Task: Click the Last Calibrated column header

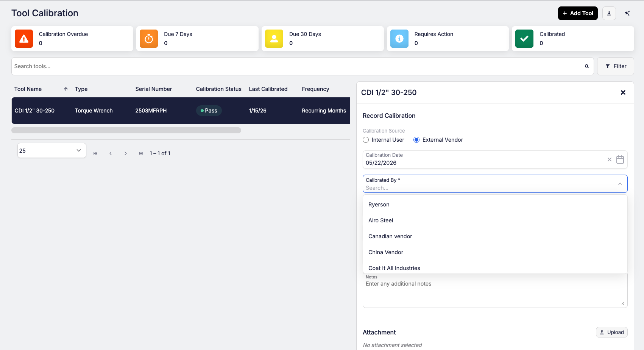Action: click(268, 89)
